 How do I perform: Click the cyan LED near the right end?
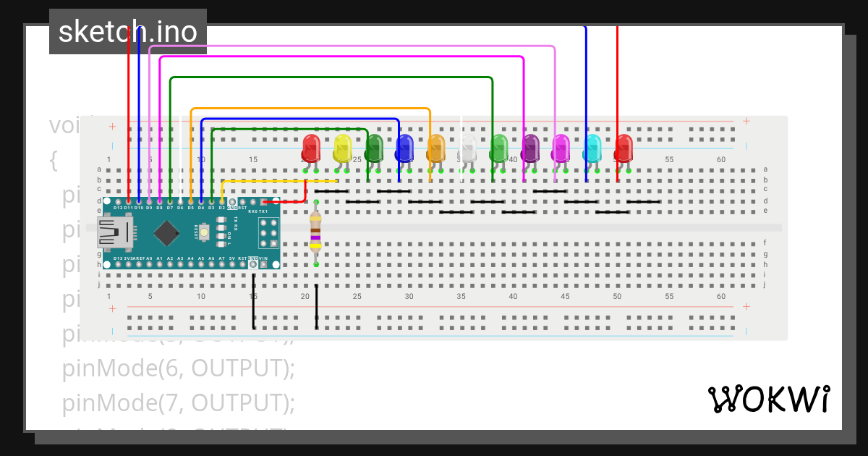[594, 148]
